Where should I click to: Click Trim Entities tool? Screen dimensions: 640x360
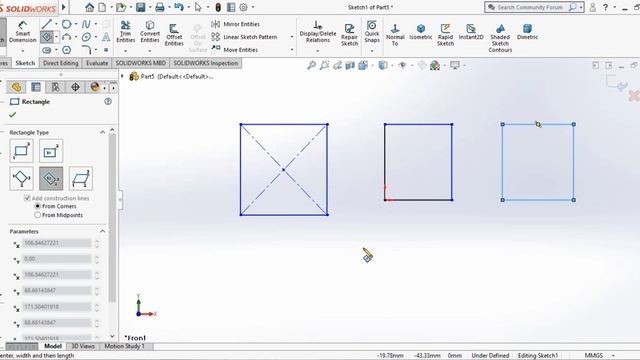coord(125,32)
